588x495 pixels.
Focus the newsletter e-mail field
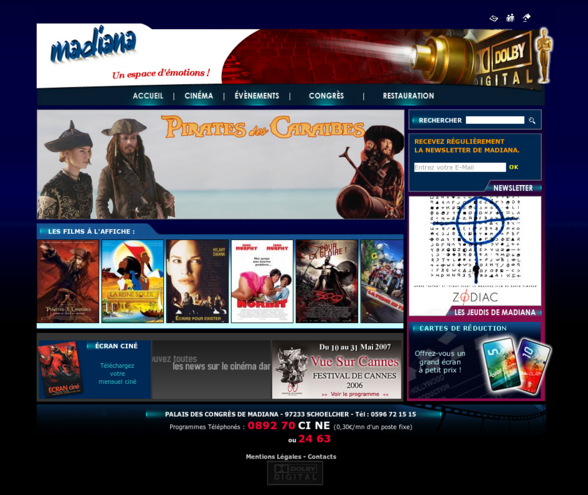[460, 167]
